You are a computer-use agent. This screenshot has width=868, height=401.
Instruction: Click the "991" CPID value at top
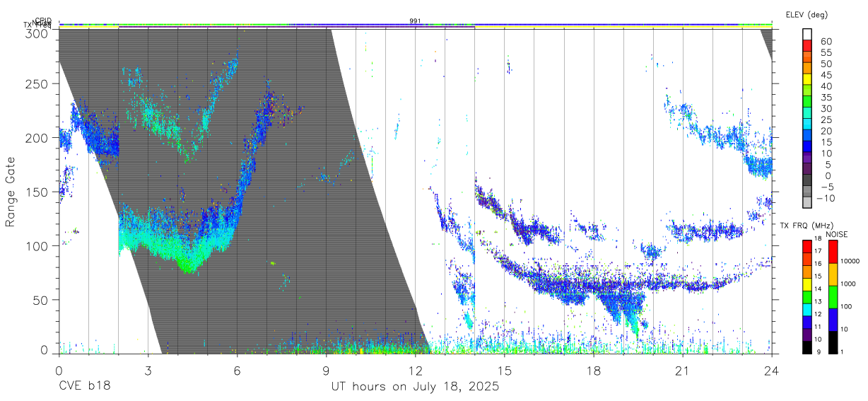click(415, 21)
